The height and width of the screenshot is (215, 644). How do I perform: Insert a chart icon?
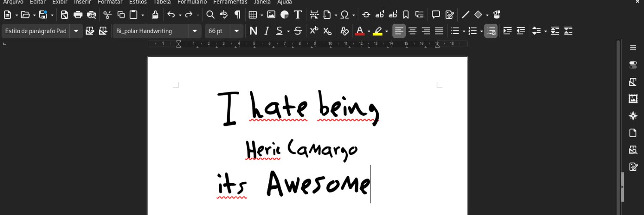[284, 15]
